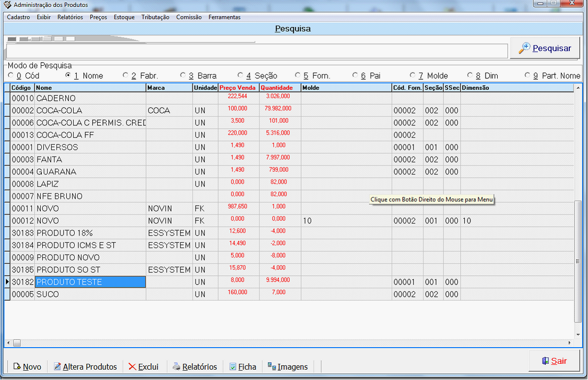Click the Imagens pictures icon
The image size is (588, 380).
(272, 366)
